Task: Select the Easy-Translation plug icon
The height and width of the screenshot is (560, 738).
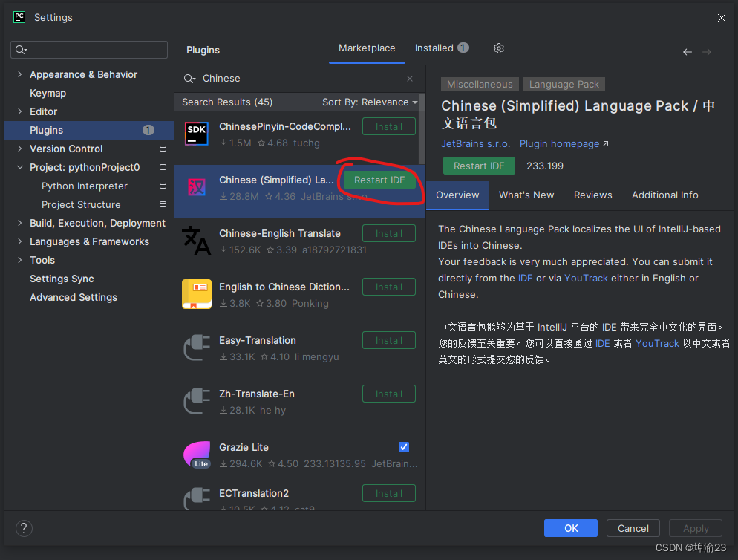Action: pos(196,348)
